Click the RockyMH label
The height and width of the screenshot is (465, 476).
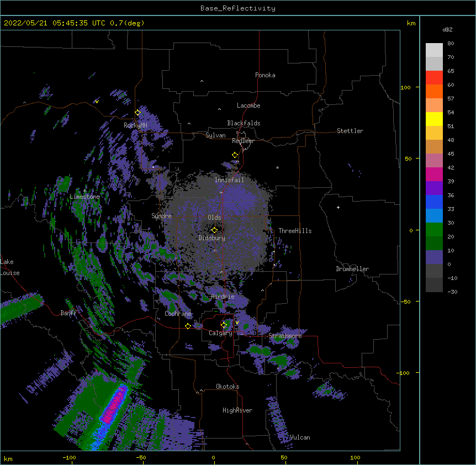(135, 125)
